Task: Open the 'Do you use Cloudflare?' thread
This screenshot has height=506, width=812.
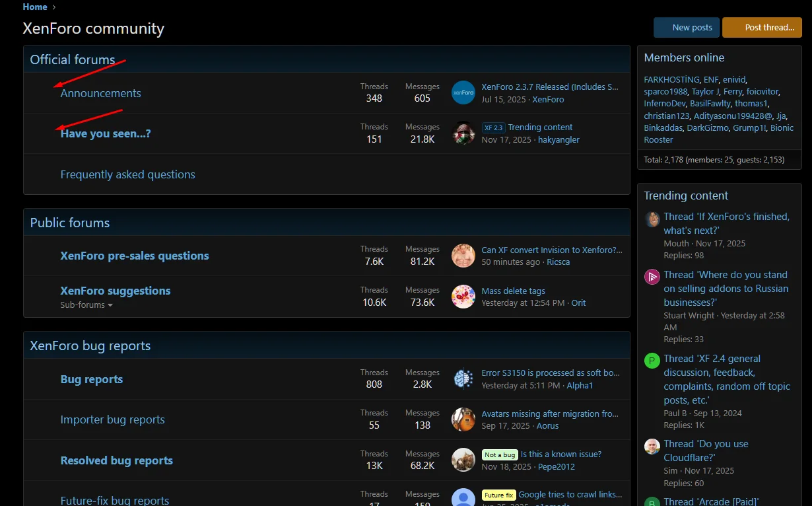Action: point(706,444)
